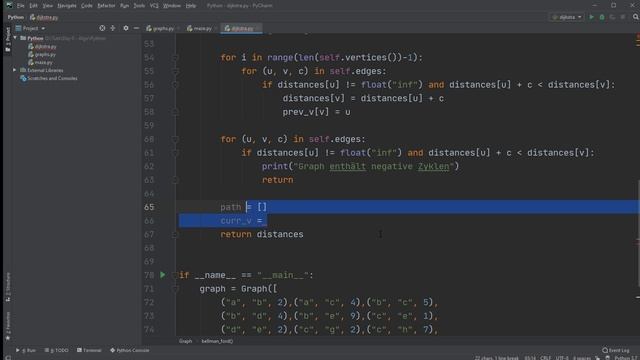Select maze.py in the project tree
The width and height of the screenshot is (640, 360).
pyautogui.click(x=40, y=62)
